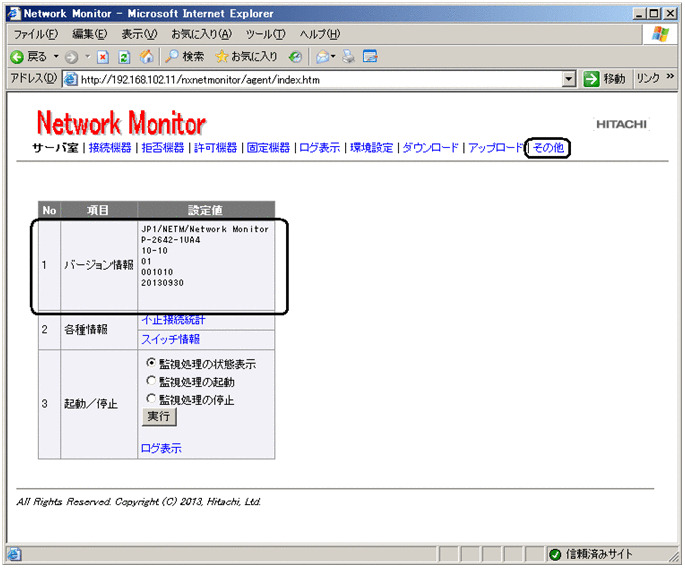Open the アップロード link

coord(496,148)
